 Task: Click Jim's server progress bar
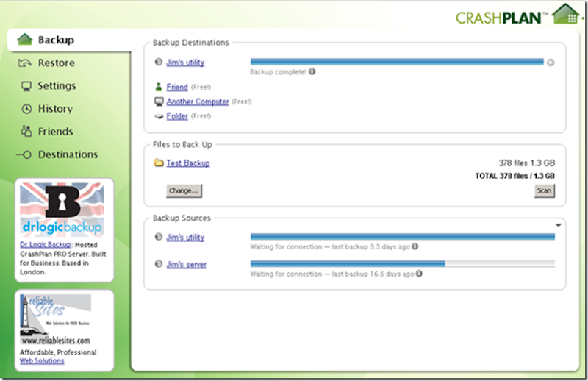[x=402, y=263]
